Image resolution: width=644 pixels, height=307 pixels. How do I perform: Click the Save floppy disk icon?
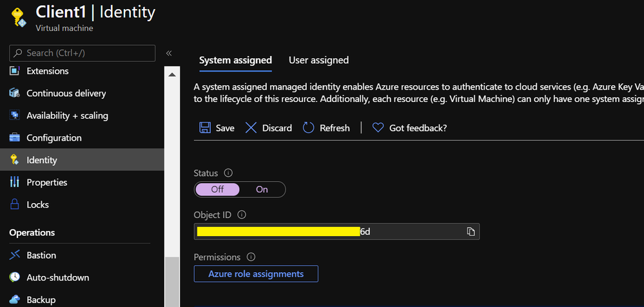point(205,128)
